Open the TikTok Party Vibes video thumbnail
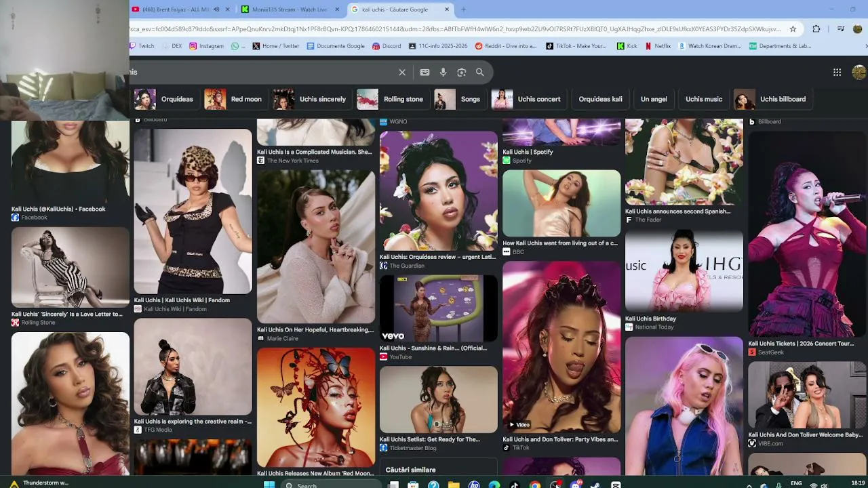The width and height of the screenshot is (868, 488). coord(561,347)
